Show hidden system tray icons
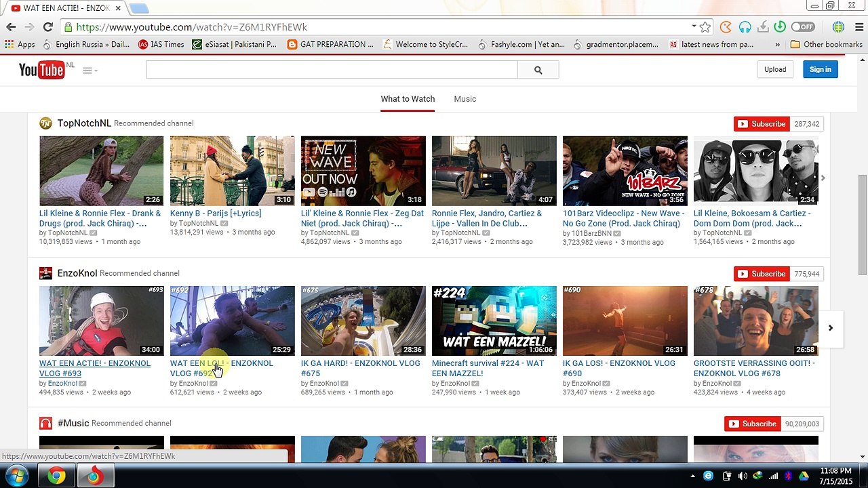868x488 pixels. (x=692, y=476)
